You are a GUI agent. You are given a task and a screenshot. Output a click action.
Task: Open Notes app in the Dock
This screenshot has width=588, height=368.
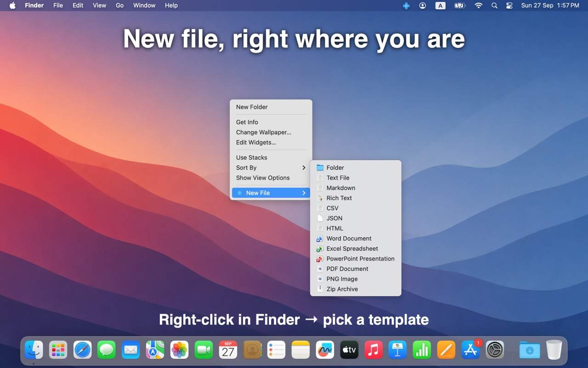(x=301, y=350)
